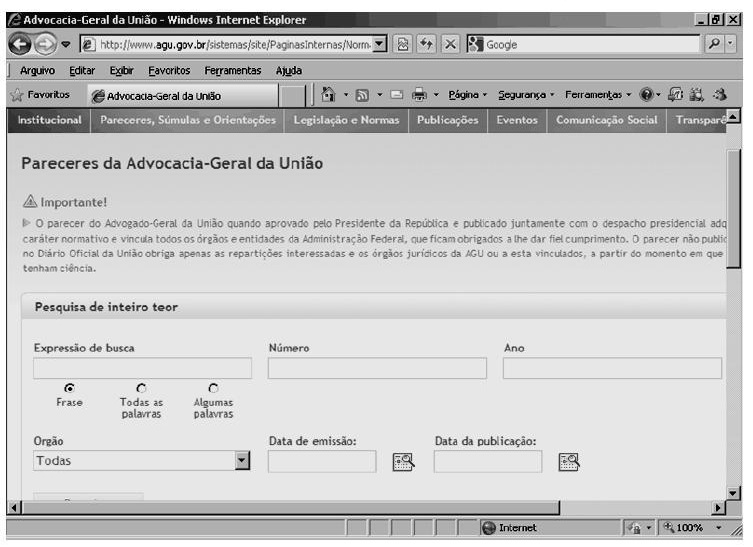753x547 pixels.
Task: Click the Ano input field
Action: pyautogui.click(x=612, y=368)
